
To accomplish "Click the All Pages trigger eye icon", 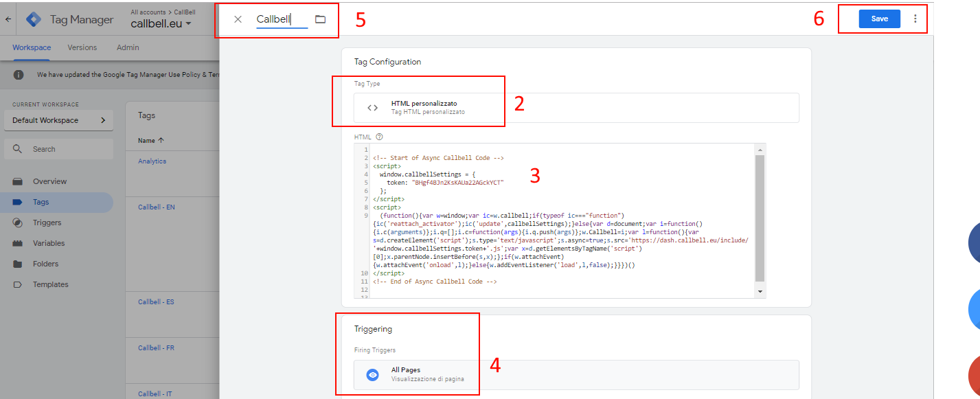I will [x=372, y=375].
